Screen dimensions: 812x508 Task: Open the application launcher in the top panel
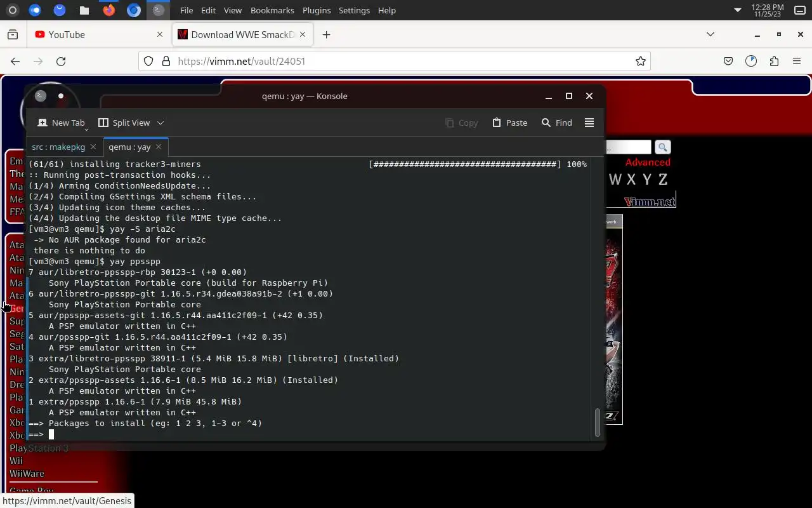(x=12, y=10)
